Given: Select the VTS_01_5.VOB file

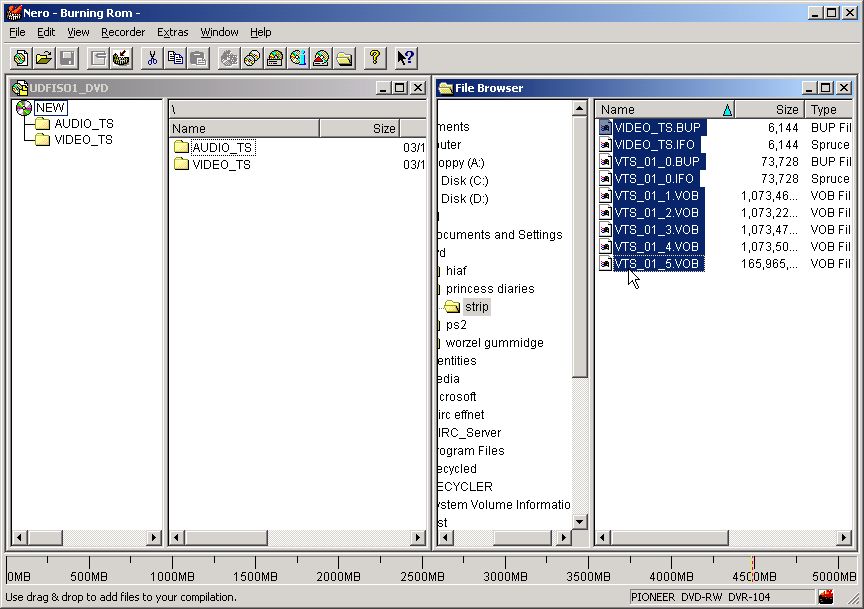Looking at the screenshot, I should [658, 264].
